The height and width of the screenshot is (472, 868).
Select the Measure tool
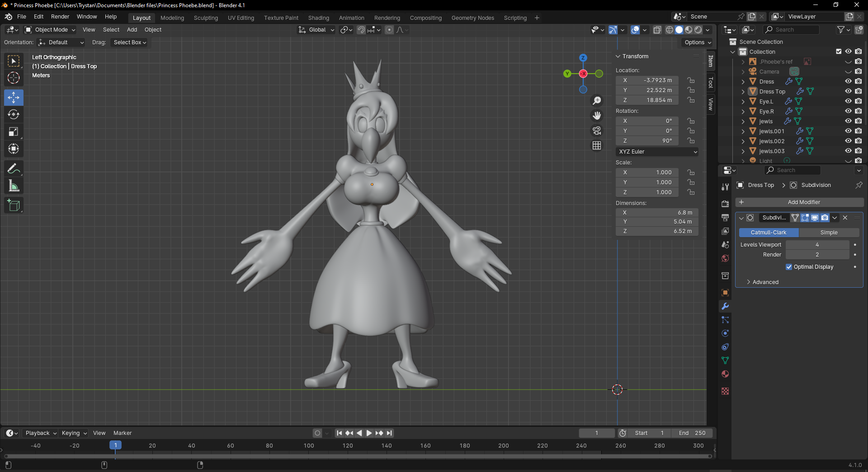coord(14,186)
